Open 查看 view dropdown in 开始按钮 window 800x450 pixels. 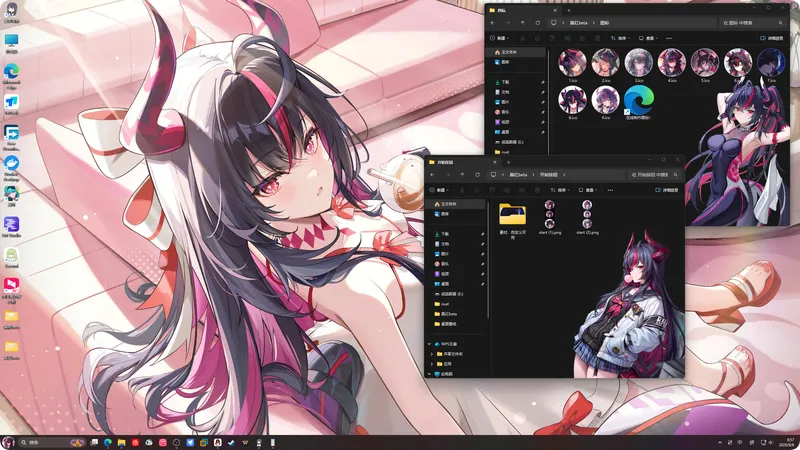pyautogui.click(x=588, y=190)
